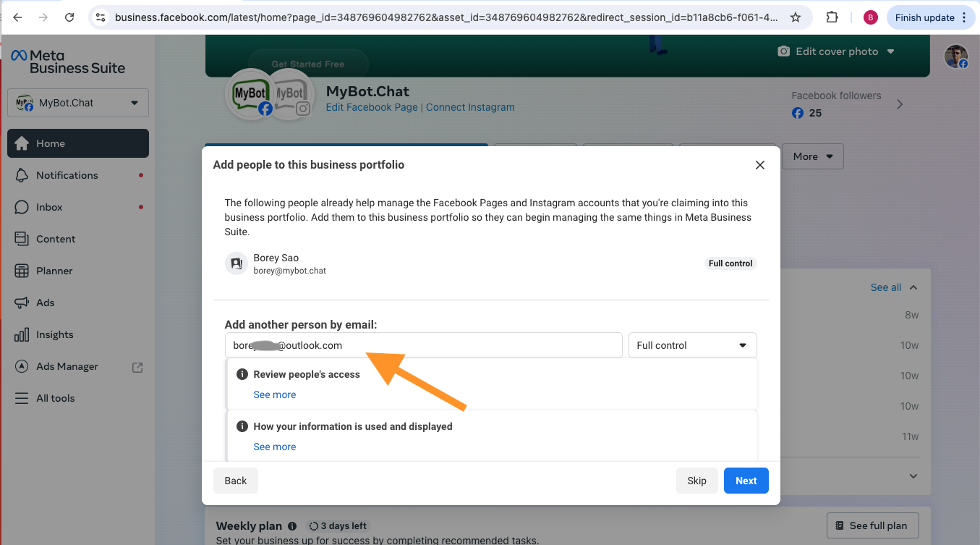Click the Notifications bell icon in sidebar
980x545 pixels.
pos(22,175)
